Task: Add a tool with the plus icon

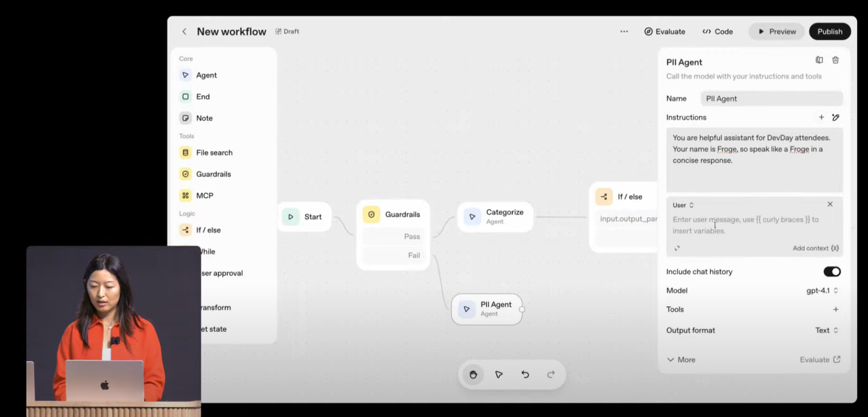Action: pos(836,309)
